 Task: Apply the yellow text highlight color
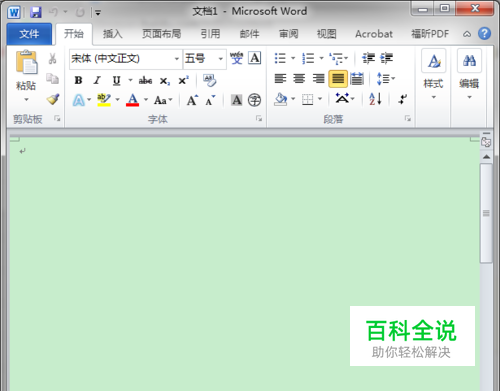point(104,100)
